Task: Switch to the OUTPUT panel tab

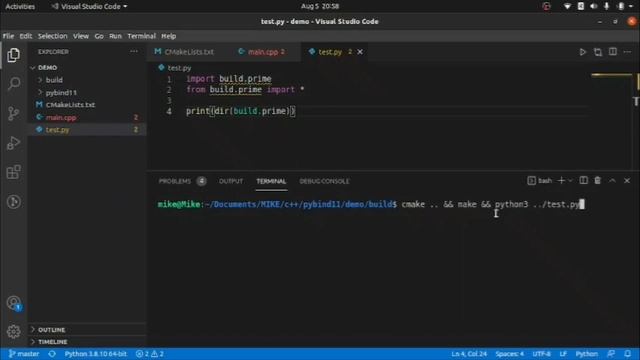Action: coord(231,181)
